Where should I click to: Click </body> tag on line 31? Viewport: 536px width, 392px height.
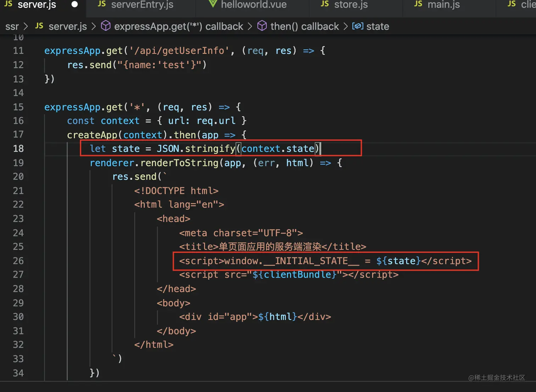pos(176,331)
